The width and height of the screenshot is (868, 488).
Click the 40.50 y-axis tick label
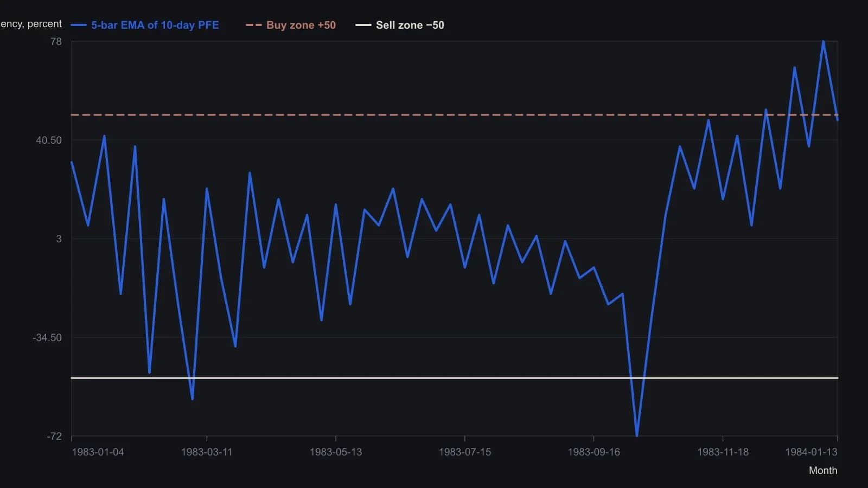point(49,140)
